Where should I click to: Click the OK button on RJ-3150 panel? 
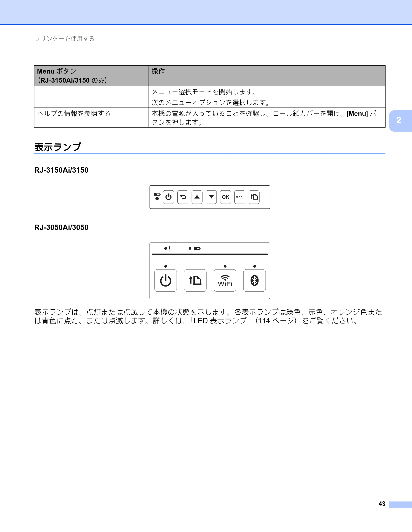point(226,197)
